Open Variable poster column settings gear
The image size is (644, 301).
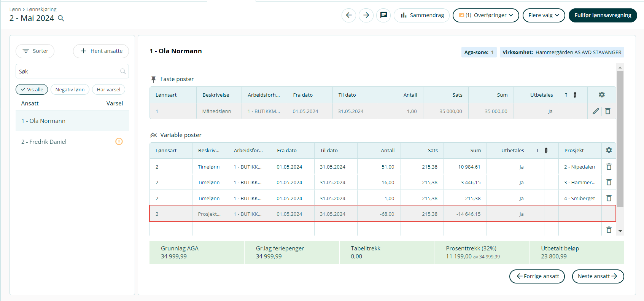(609, 150)
